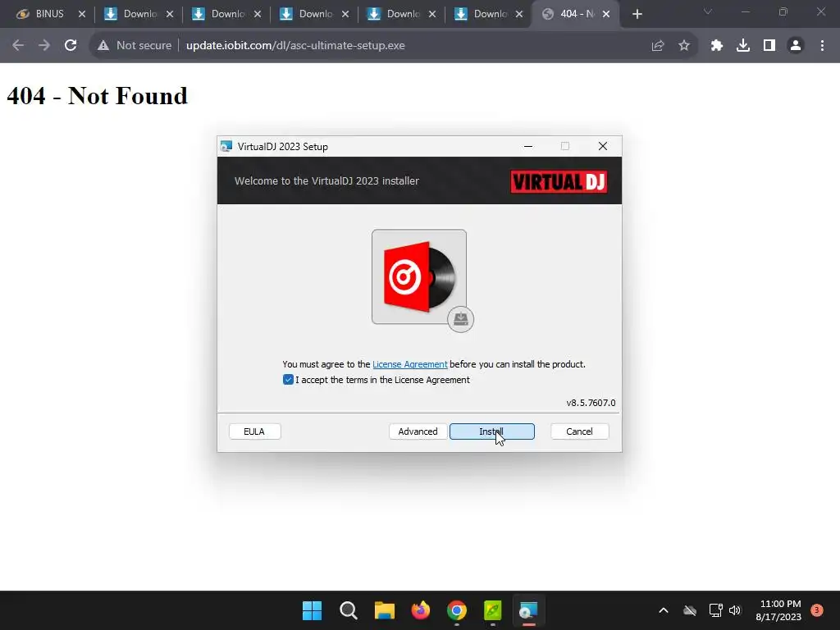This screenshot has width=840, height=630.
Task: Click the address bar URL
Action: tap(295, 46)
